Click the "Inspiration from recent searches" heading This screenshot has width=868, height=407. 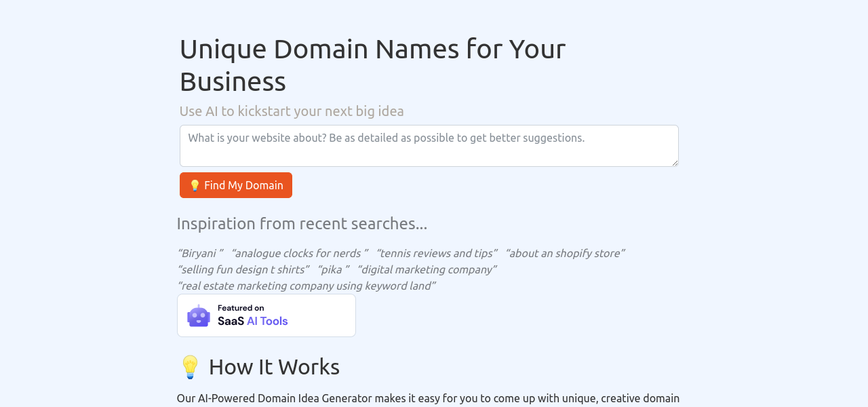coord(302,223)
